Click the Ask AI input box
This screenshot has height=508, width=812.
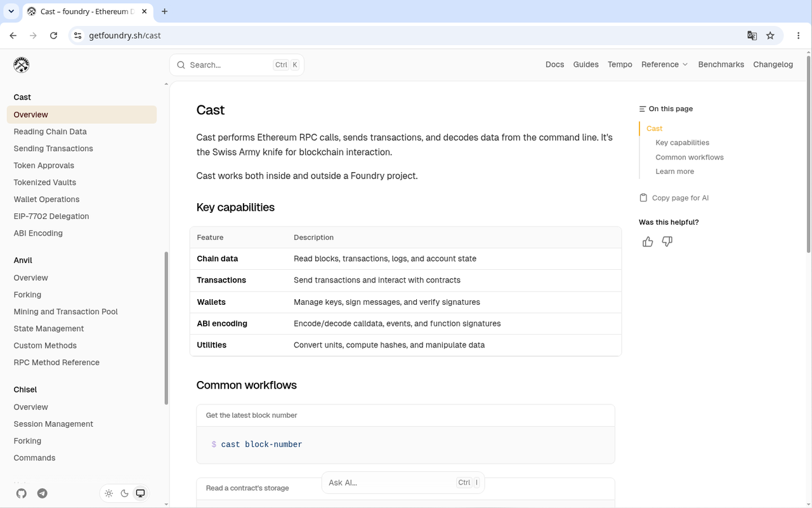(x=403, y=483)
